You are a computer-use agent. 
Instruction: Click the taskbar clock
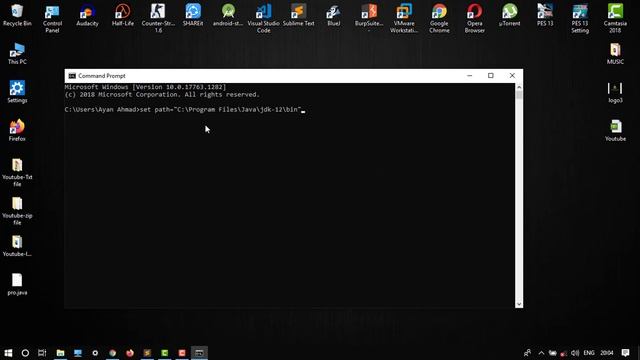coord(607,353)
